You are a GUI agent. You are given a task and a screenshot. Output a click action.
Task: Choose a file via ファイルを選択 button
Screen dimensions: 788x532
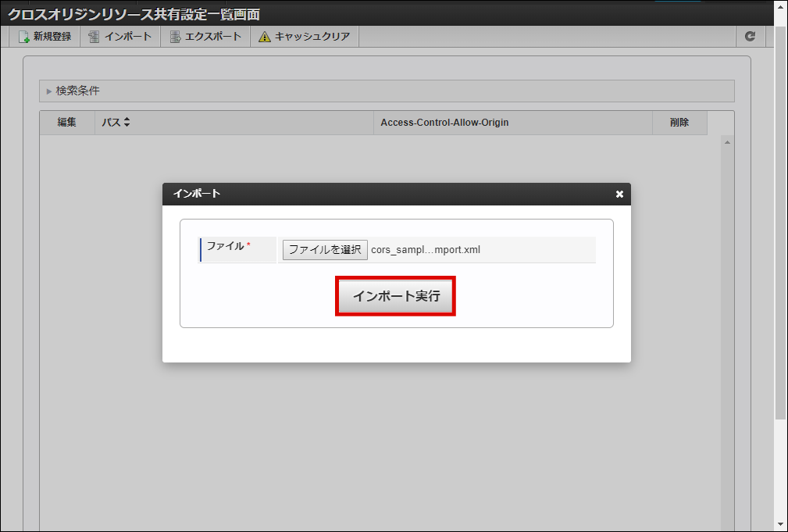(324, 249)
